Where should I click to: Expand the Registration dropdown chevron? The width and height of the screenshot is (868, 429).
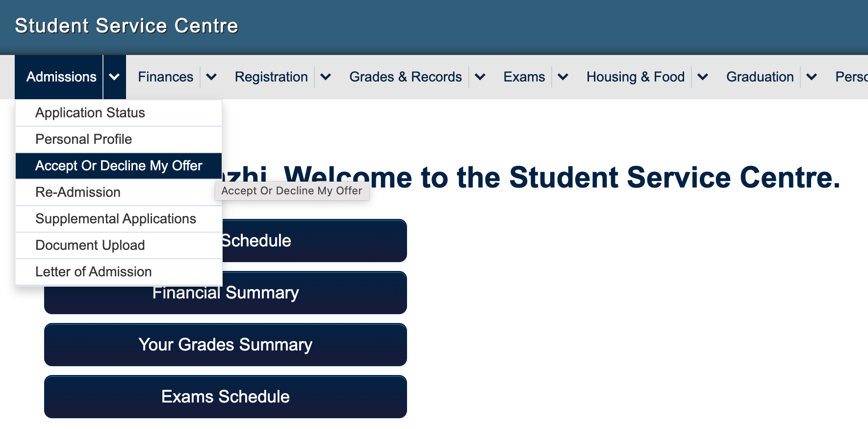[326, 77]
